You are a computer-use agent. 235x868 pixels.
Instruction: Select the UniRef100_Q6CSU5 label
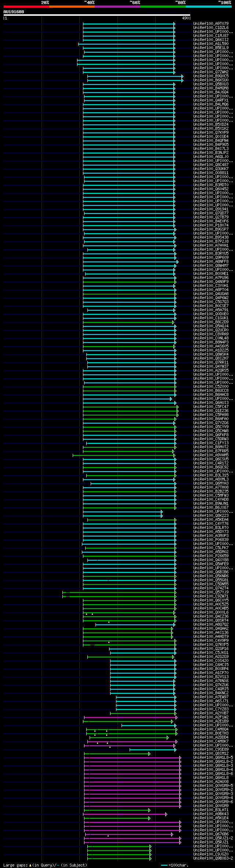pos(211,459)
